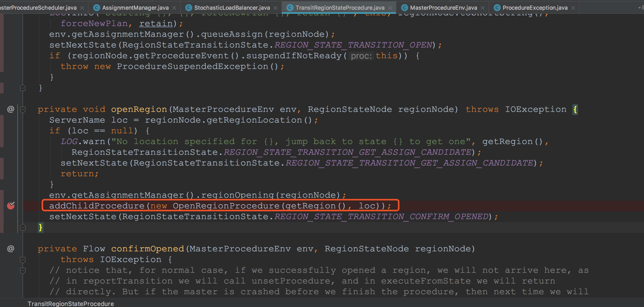The width and height of the screenshot is (644, 307).
Task: Toggle breakpoint on addChildProcedure line
Action: coord(11,206)
